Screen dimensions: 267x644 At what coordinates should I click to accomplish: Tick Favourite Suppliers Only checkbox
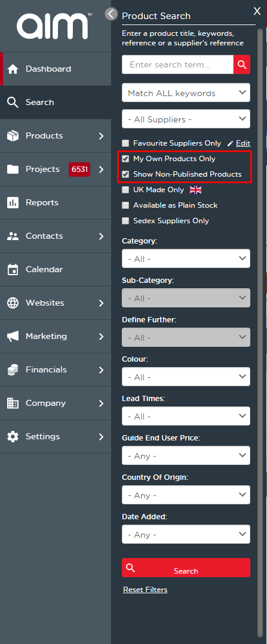125,143
